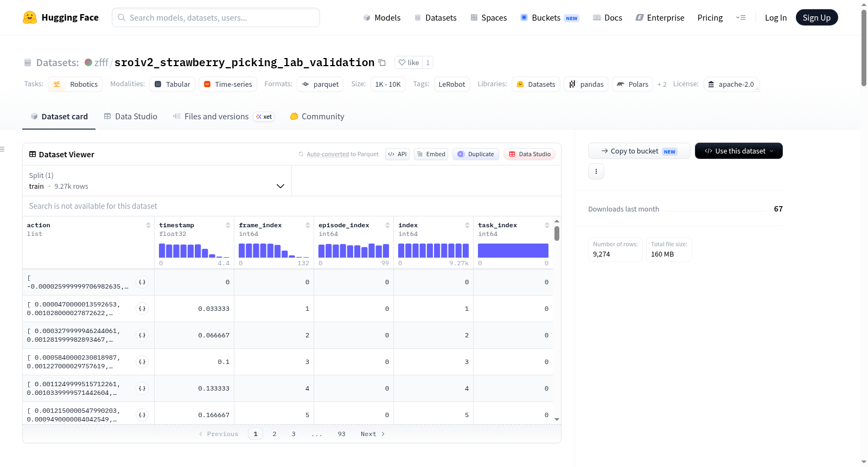868x467 pixels.
Task: Click the Tabular modality tag
Action: tap(173, 84)
